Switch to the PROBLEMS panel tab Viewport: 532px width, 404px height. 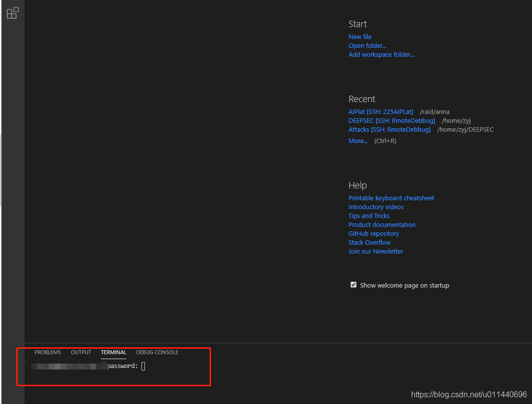click(48, 352)
